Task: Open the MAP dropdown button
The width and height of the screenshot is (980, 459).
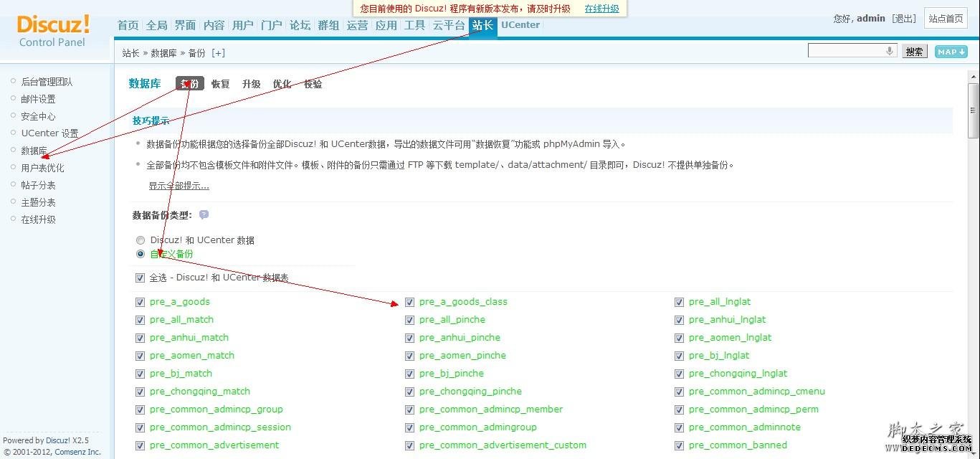Action: (x=951, y=52)
